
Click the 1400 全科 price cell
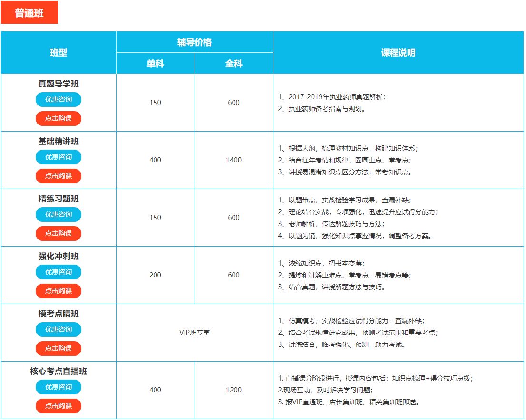tap(234, 160)
